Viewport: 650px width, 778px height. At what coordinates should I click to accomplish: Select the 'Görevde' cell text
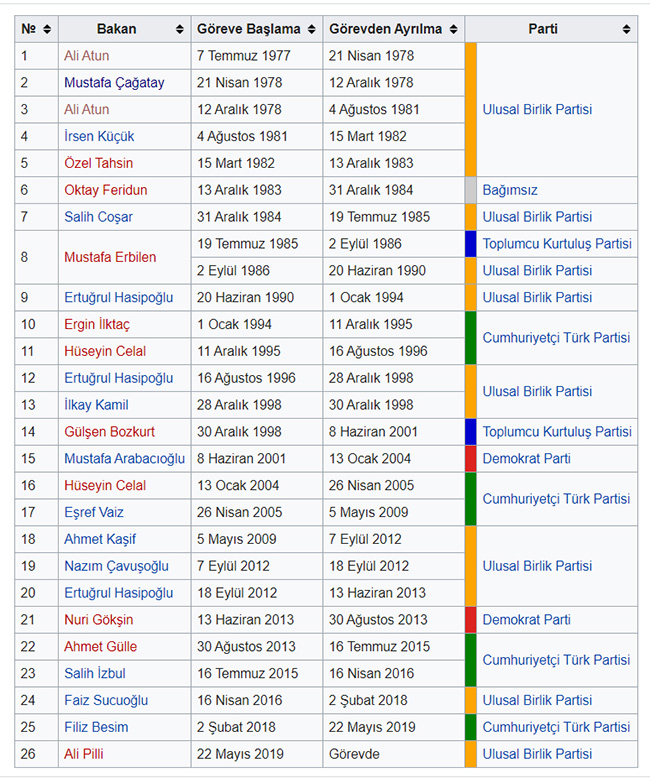354,754
